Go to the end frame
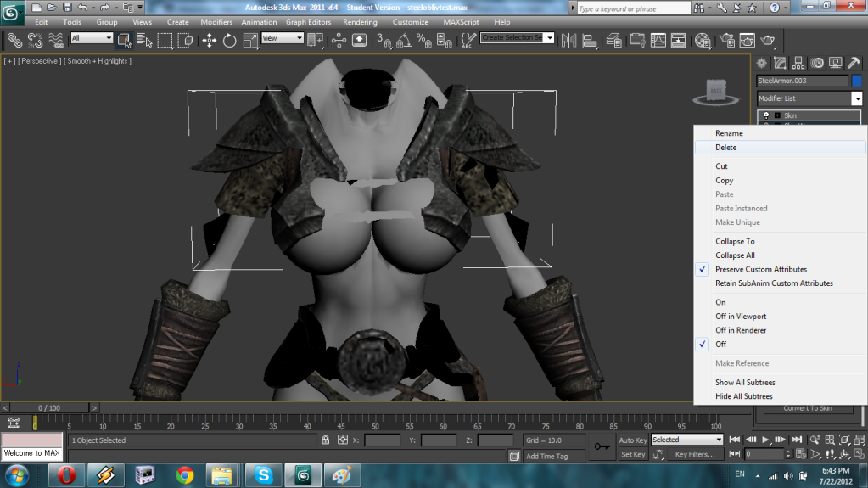 tap(797, 440)
